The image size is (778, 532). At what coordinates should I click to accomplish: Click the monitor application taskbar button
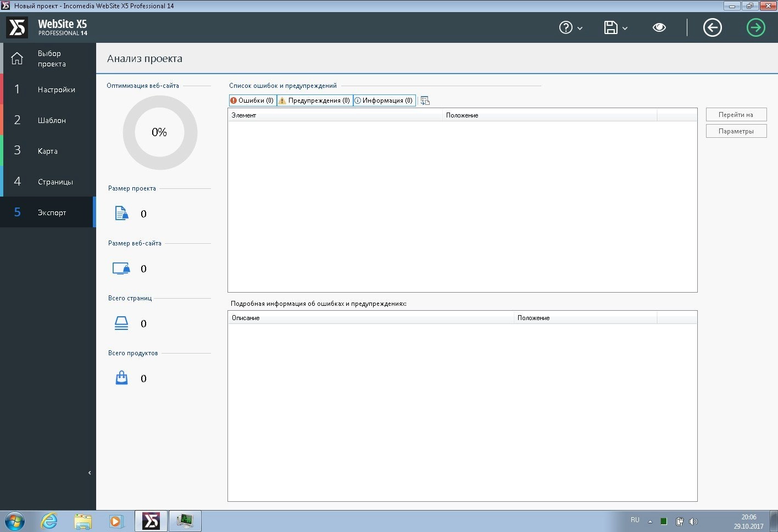185,521
